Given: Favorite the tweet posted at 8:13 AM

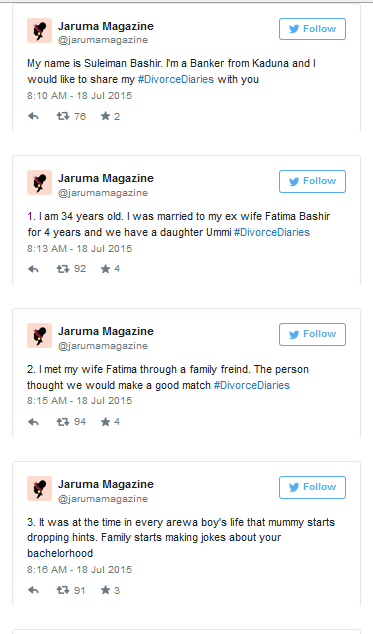Looking at the screenshot, I should (x=106, y=269).
